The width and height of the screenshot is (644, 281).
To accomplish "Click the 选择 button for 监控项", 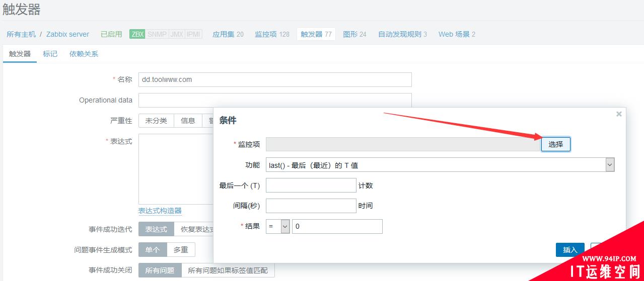I will click(555, 144).
